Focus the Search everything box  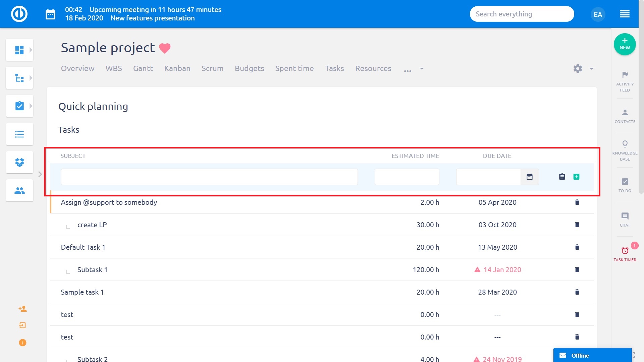coord(522,14)
